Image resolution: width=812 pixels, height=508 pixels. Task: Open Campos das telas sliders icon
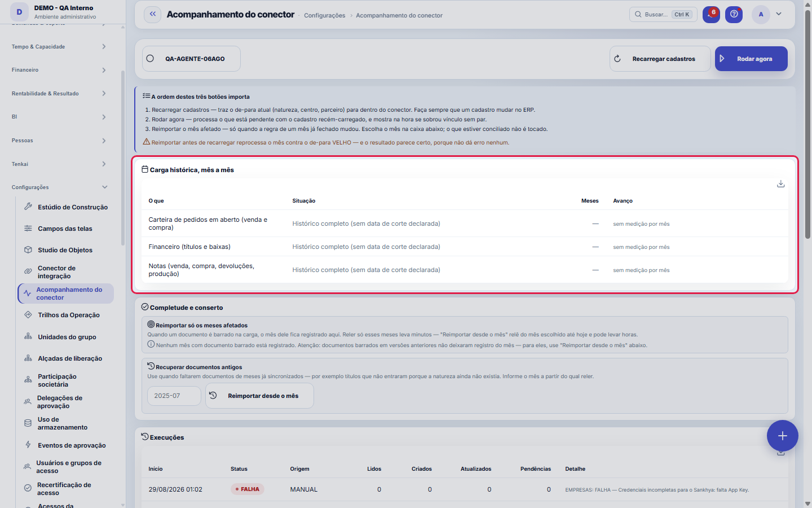[x=28, y=228]
